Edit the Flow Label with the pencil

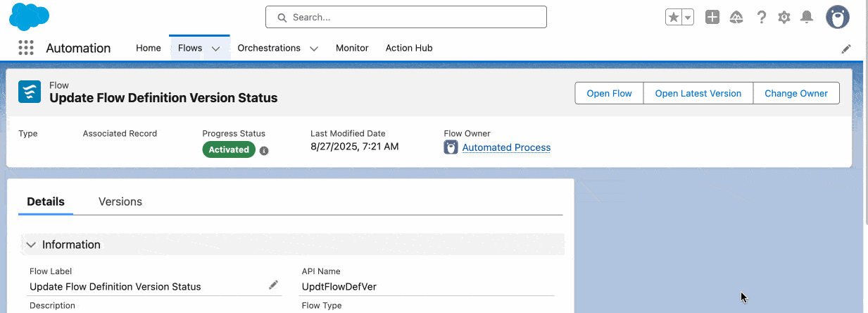coord(273,285)
